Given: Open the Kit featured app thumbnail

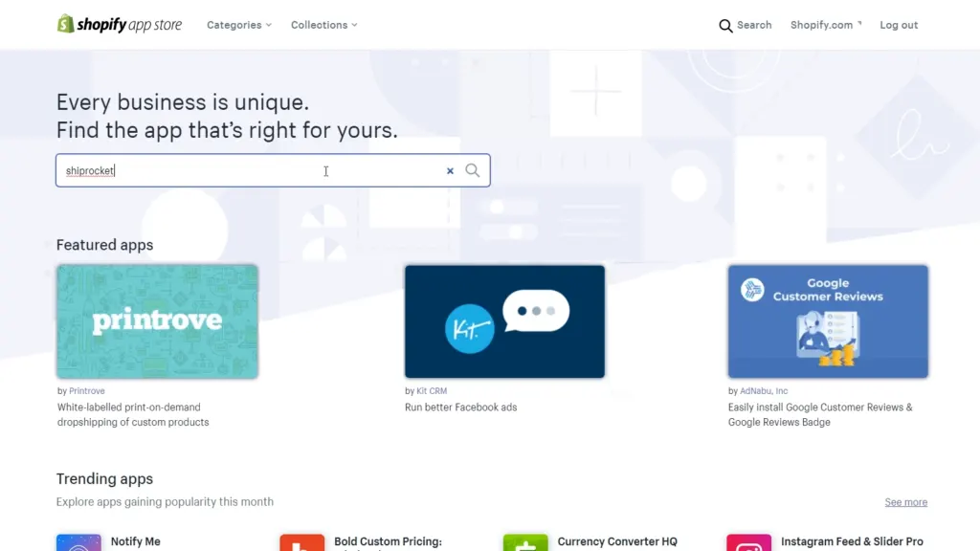Looking at the screenshot, I should 504,321.
